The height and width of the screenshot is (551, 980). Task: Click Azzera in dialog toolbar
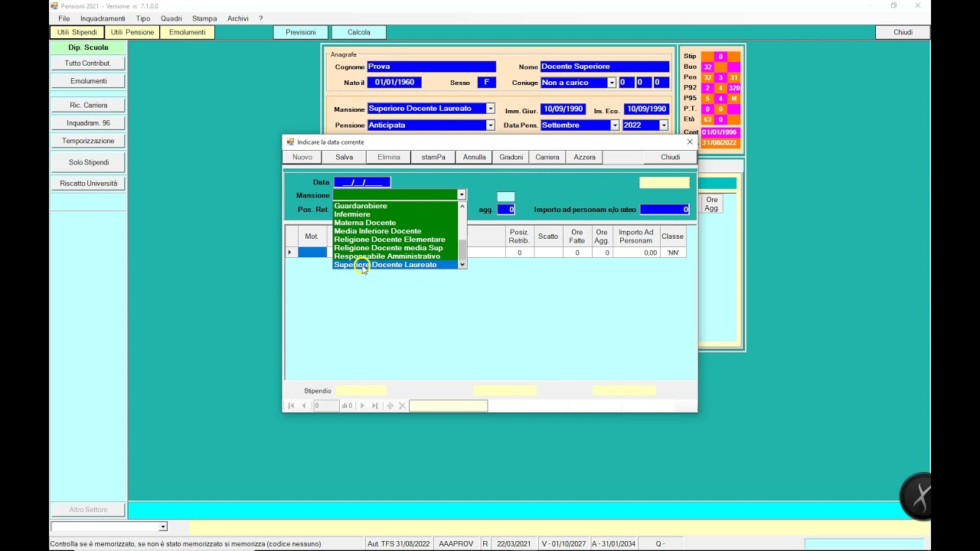pos(585,157)
